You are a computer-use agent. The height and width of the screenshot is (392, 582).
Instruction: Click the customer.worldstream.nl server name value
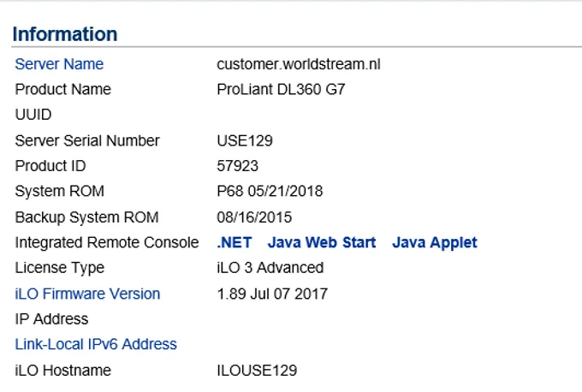(x=299, y=64)
